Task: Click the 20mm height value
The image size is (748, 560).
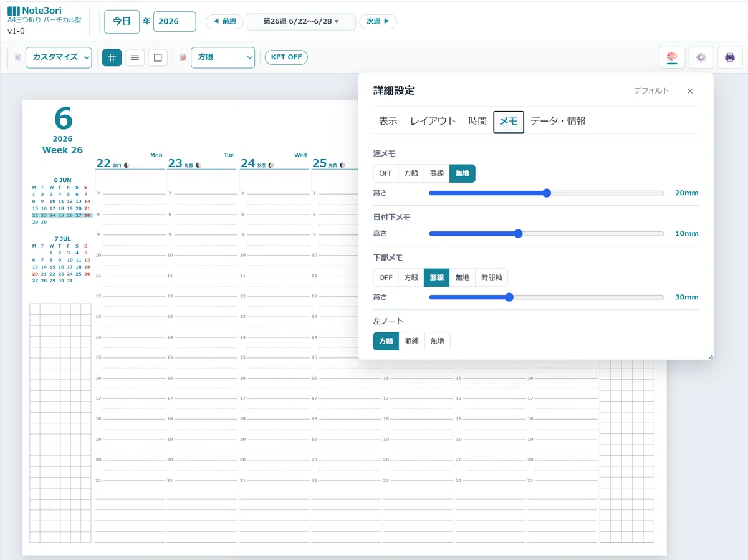Action: coord(686,193)
